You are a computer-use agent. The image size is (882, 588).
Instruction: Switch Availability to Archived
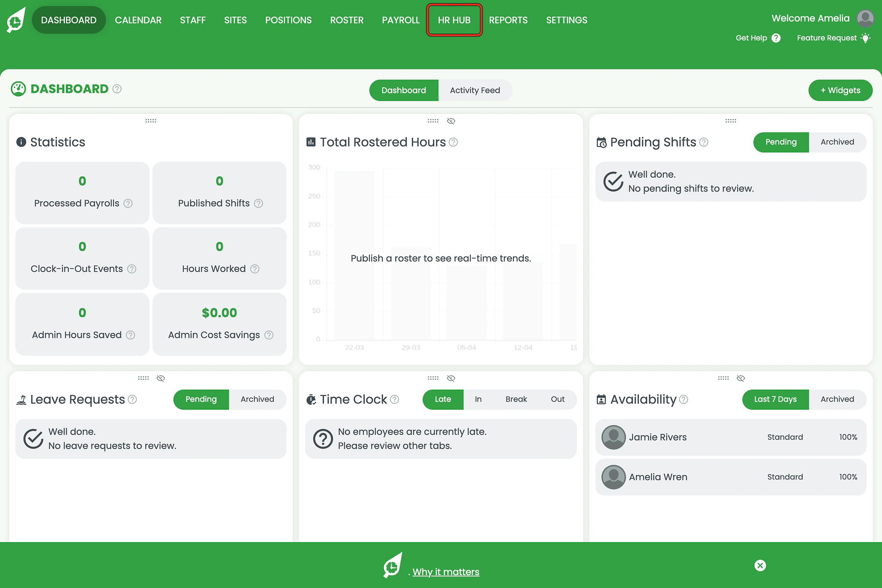coord(837,399)
